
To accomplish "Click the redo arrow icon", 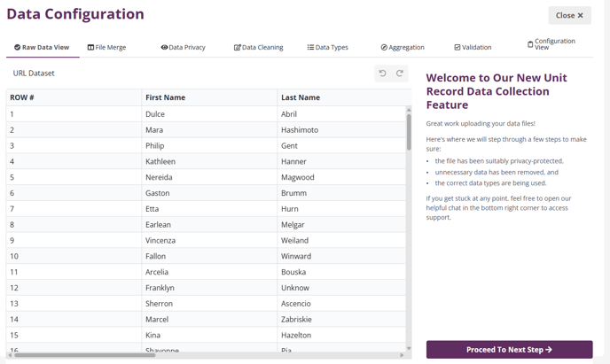I will tap(400, 74).
